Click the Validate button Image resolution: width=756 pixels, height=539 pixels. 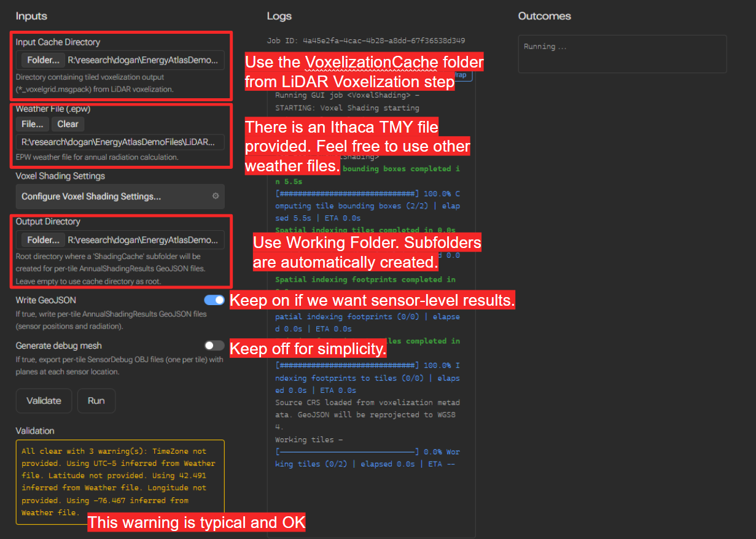tap(44, 401)
